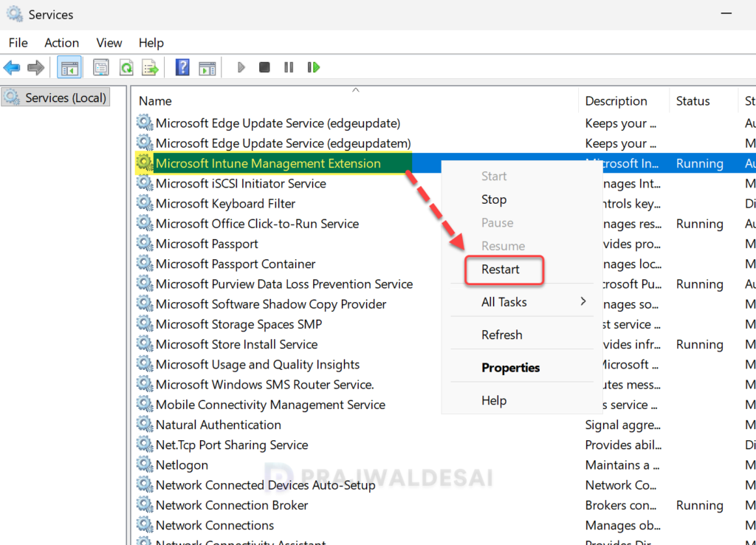This screenshot has width=756, height=545.
Task: Click description 'Maintains a ...' for Netlogon
Action: click(622, 465)
